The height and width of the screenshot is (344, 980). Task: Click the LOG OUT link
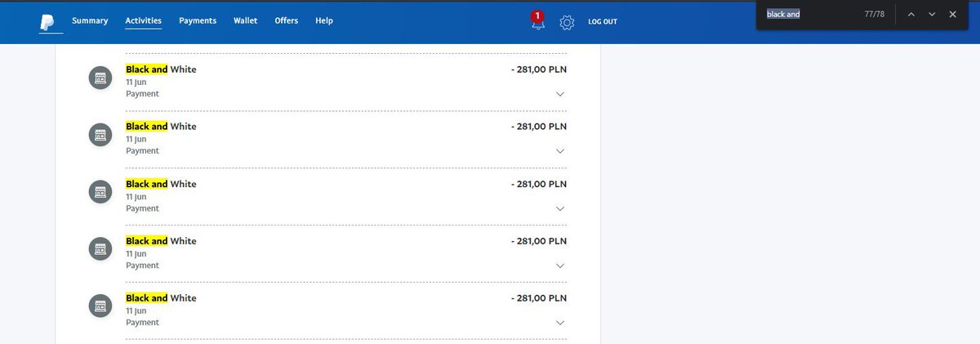point(603,22)
